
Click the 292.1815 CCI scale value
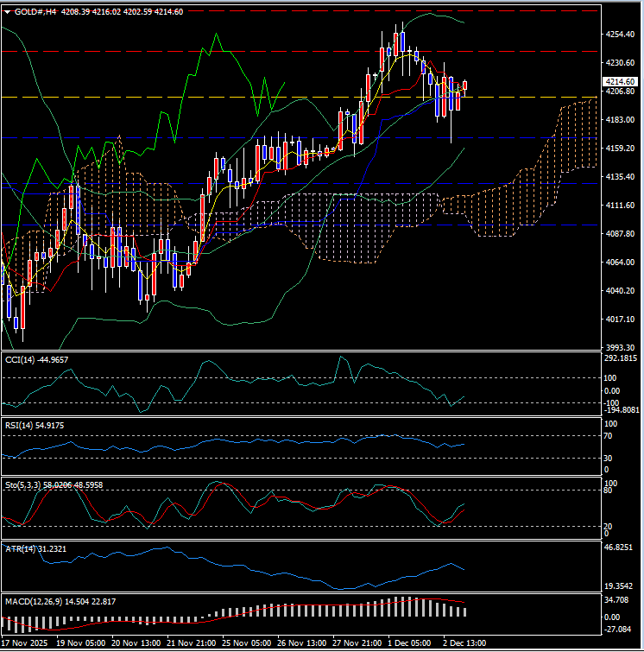622,358
